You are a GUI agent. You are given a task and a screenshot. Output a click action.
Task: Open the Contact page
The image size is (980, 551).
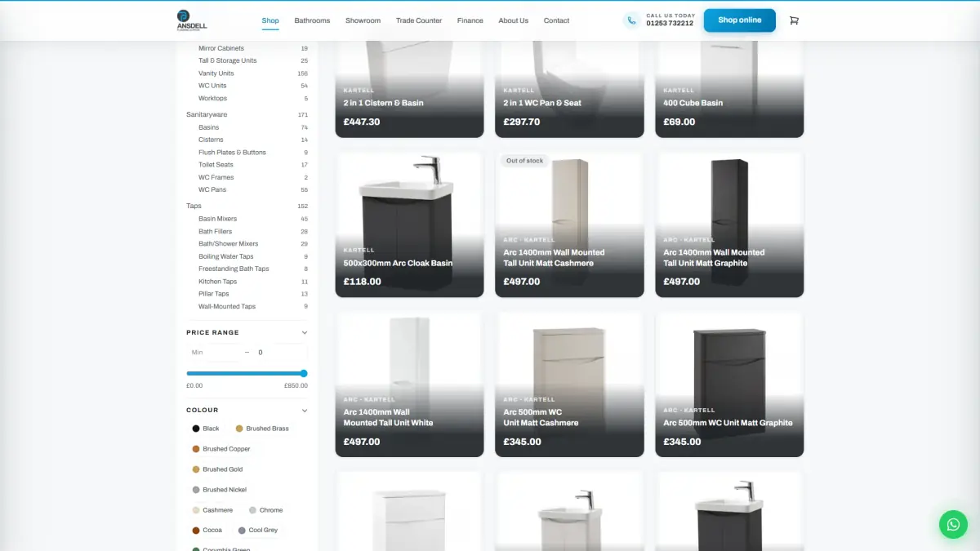click(557, 20)
